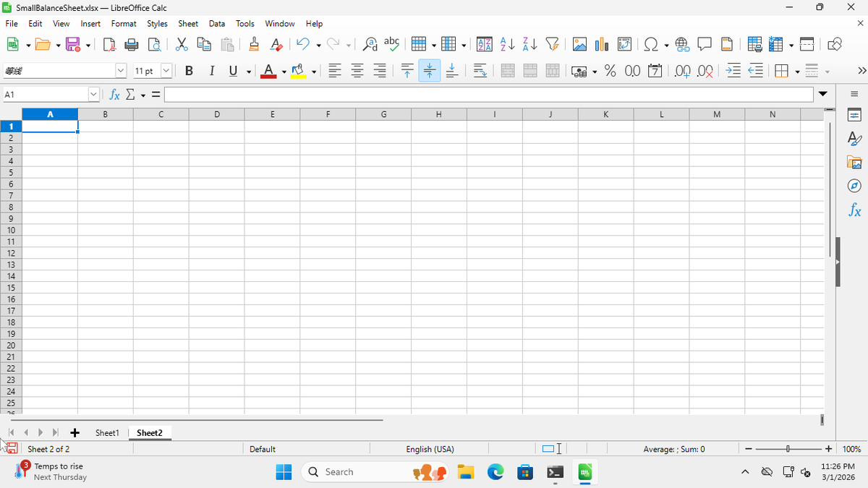
Task: Add a new sheet with the plus button
Action: click(75, 432)
